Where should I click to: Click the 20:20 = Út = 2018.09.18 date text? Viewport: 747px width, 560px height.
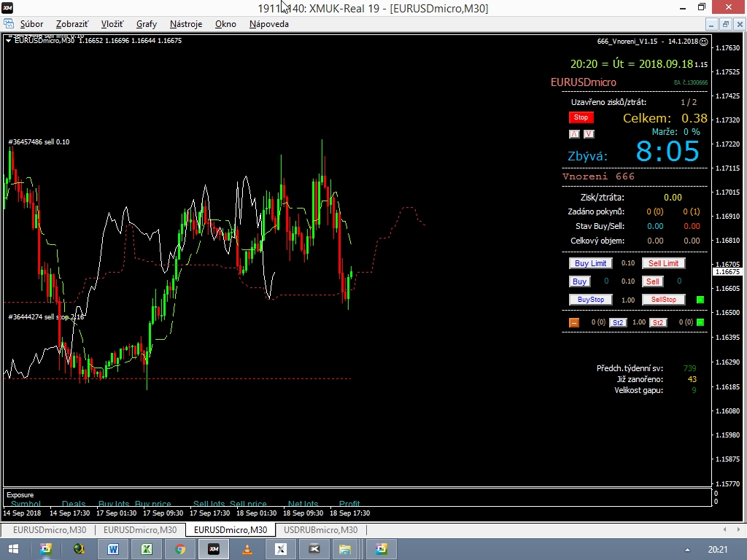pos(632,64)
